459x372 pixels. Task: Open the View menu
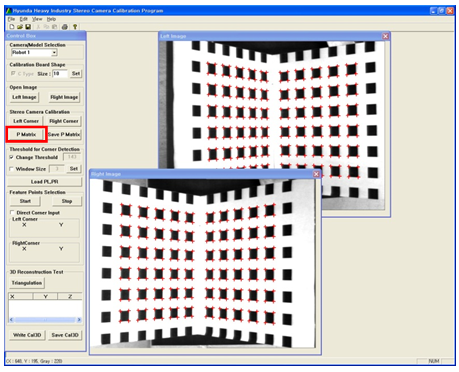click(37, 19)
